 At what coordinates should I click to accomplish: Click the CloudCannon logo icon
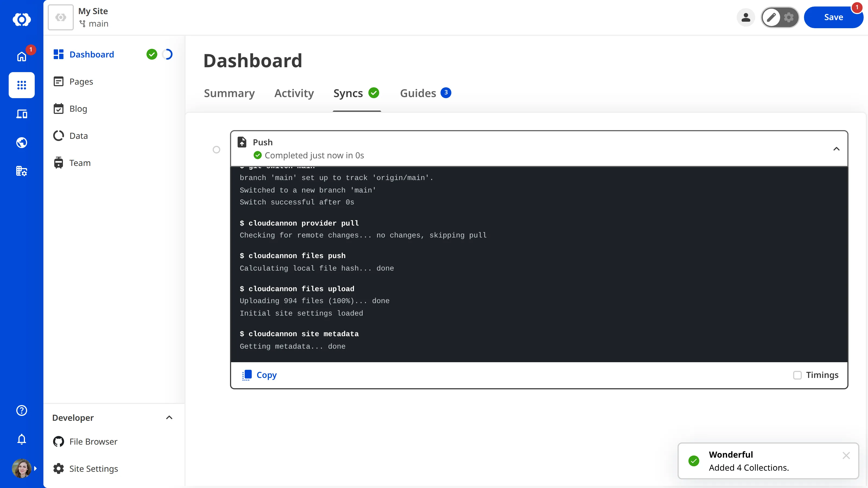22,19
